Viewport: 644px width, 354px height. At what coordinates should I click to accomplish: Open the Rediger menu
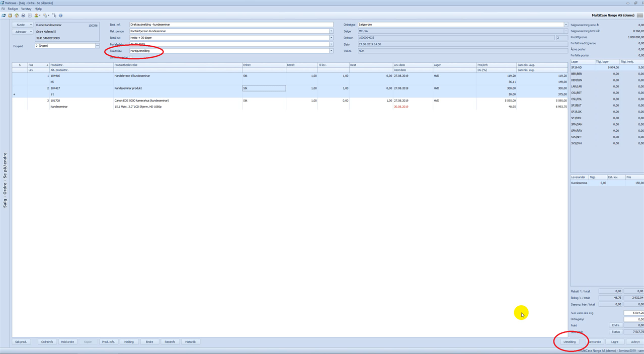point(13,9)
